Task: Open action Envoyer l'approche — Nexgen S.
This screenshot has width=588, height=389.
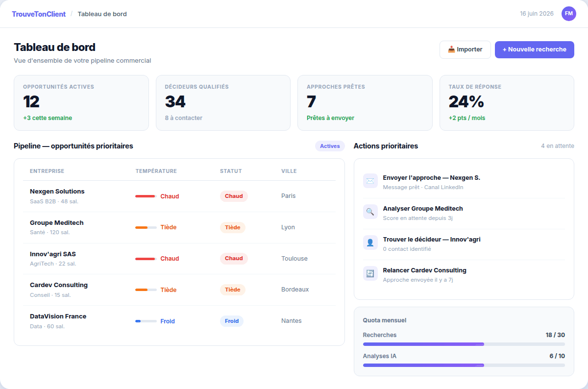Action: coord(464,182)
